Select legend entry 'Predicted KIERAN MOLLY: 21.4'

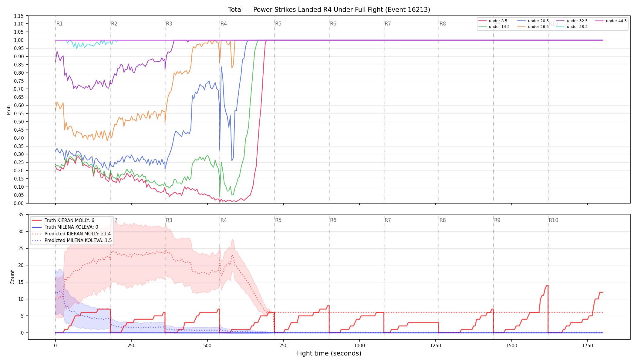tap(71, 234)
